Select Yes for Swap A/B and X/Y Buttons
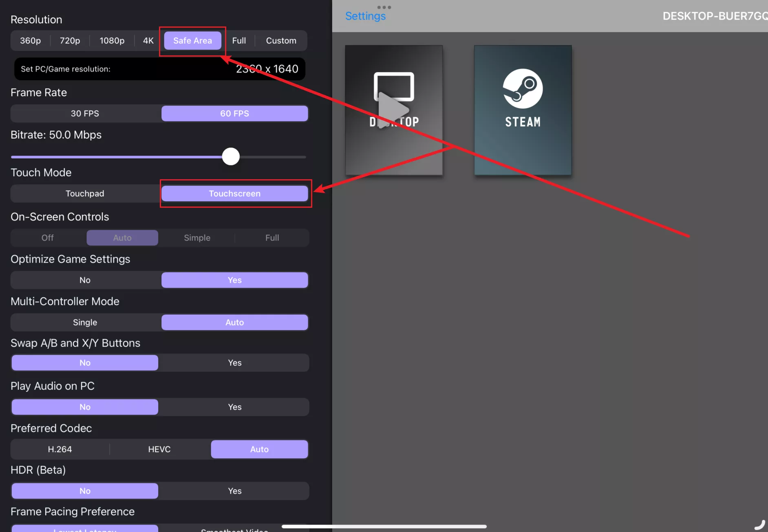This screenshot has height=532, width=768. tap(235, 363)
